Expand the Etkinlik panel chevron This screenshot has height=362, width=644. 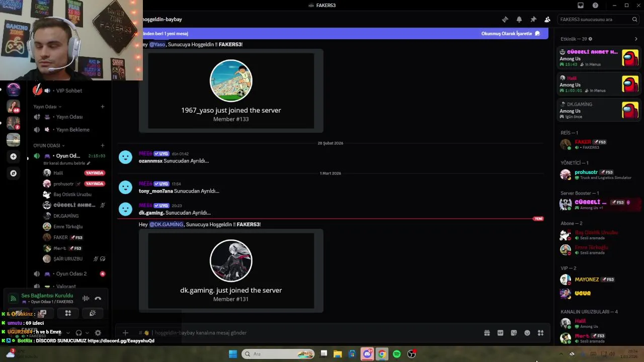point(636,39)
